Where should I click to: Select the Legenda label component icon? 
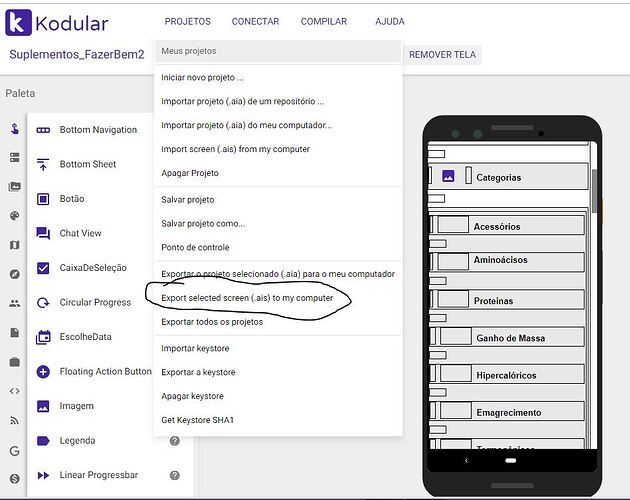coord(43,441)
